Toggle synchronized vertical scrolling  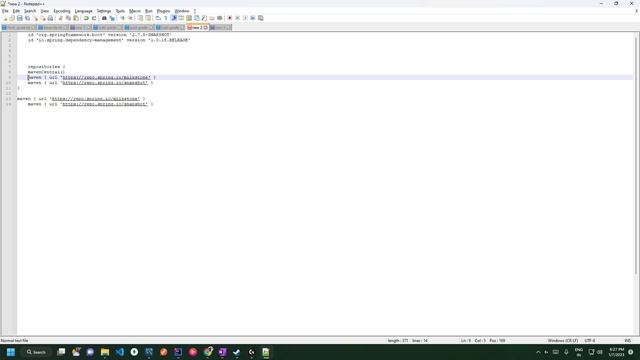pos(140,18)
